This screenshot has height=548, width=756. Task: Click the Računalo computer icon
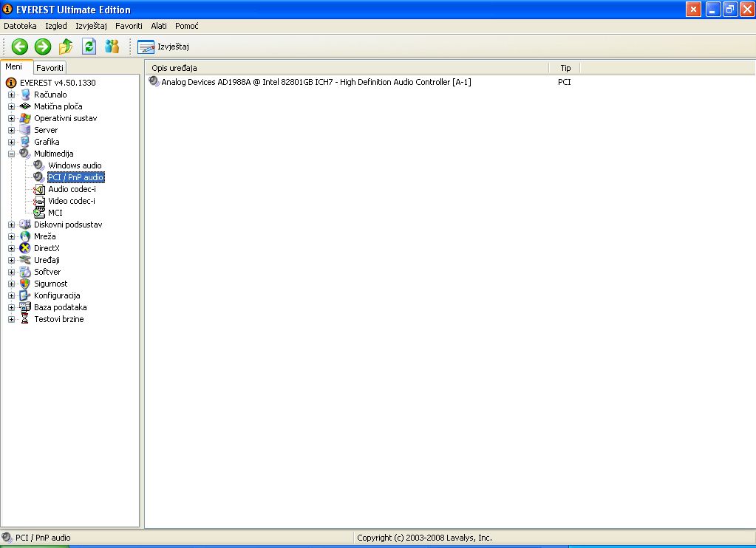[x=25, y=95]
